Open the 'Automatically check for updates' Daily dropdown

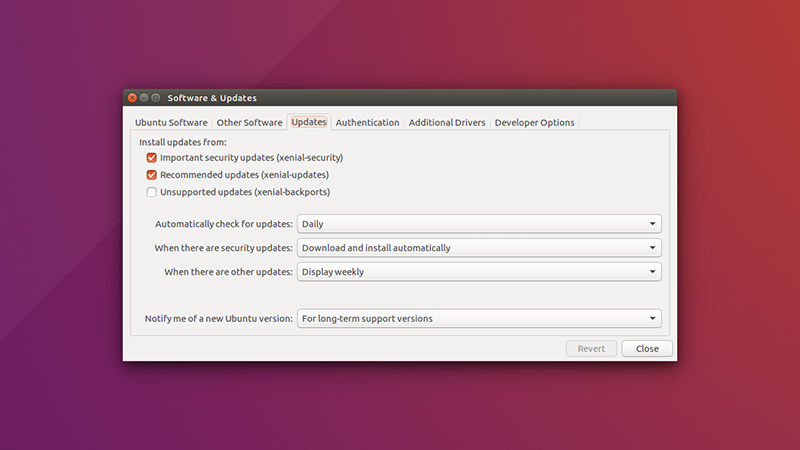[x=479, y=224]
